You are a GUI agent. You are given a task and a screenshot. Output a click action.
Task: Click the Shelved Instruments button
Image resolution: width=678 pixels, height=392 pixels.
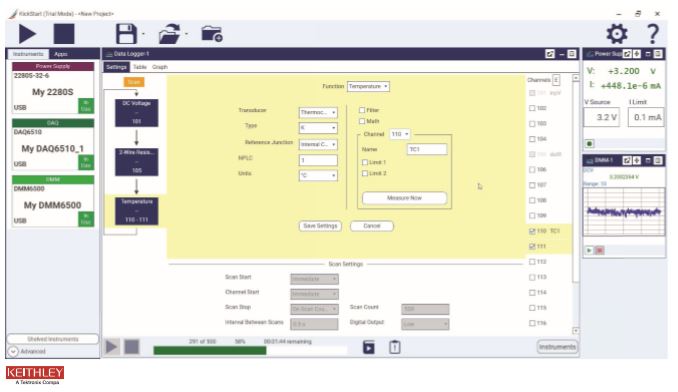53,339
